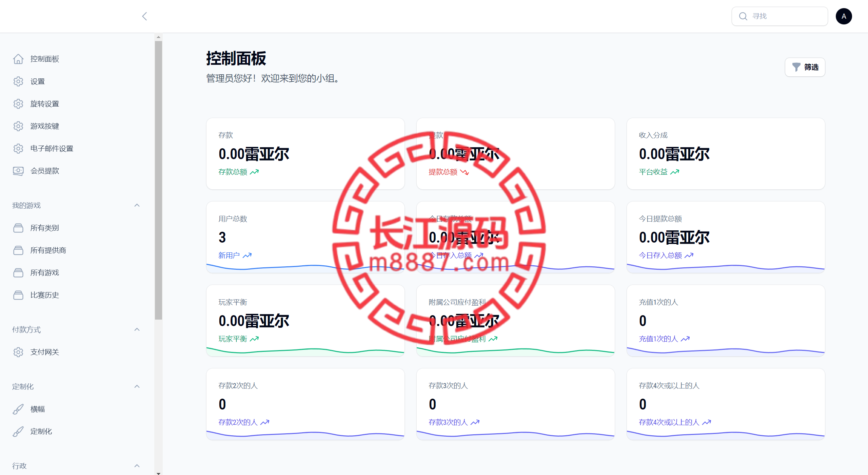
Task: Click the trend-up icon next to 玩家平衡 link
Action: click(254, 339)
